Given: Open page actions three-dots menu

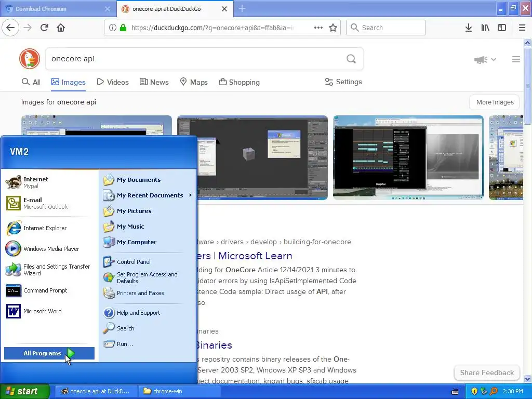Looking at the screenshot, I should coord(318,28).
